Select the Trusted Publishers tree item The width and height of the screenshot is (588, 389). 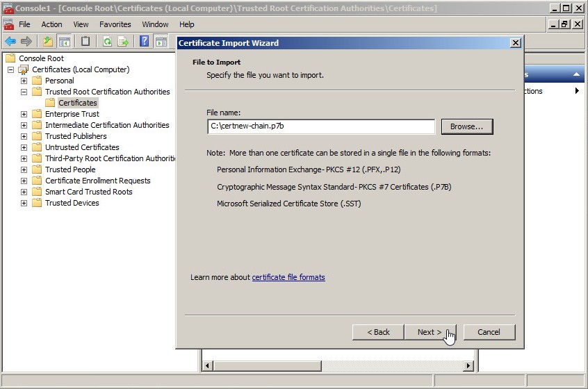click(x=76, y=136)
